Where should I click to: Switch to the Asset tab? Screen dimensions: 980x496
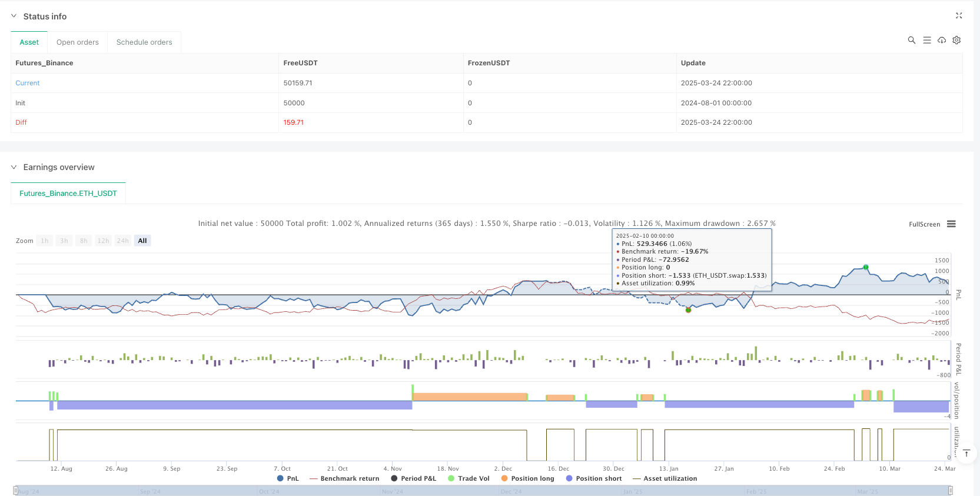(x=29, y=42)
